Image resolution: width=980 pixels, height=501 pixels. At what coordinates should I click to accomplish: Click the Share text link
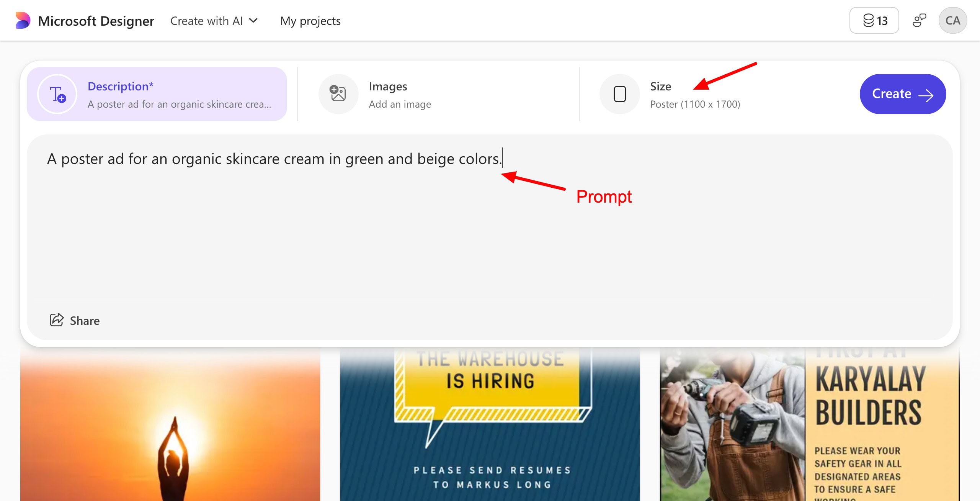(x=85, y=321)
